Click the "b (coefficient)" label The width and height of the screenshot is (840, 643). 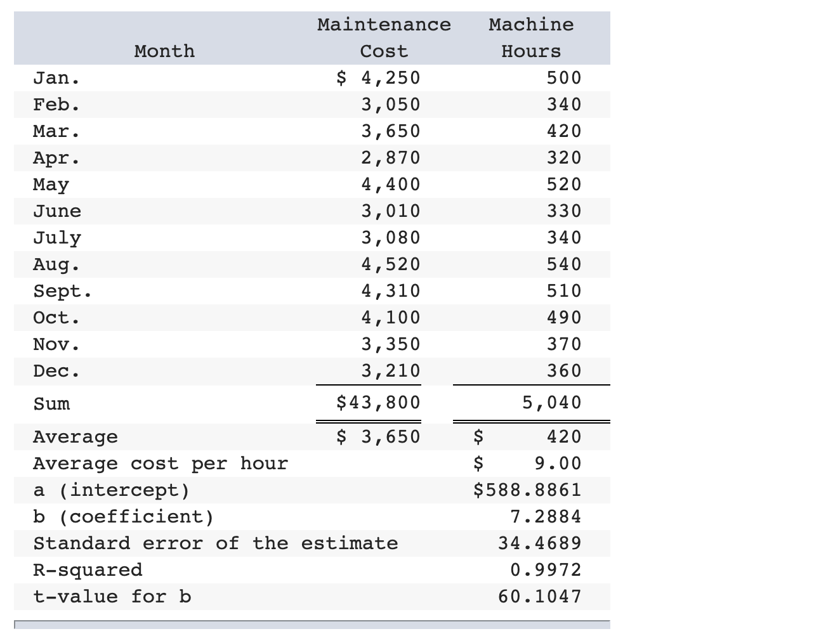pos(124,517)
